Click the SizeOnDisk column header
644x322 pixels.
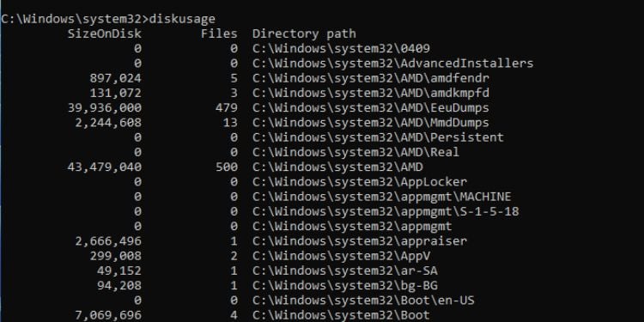pyautogui.click(x=104, y=33)
